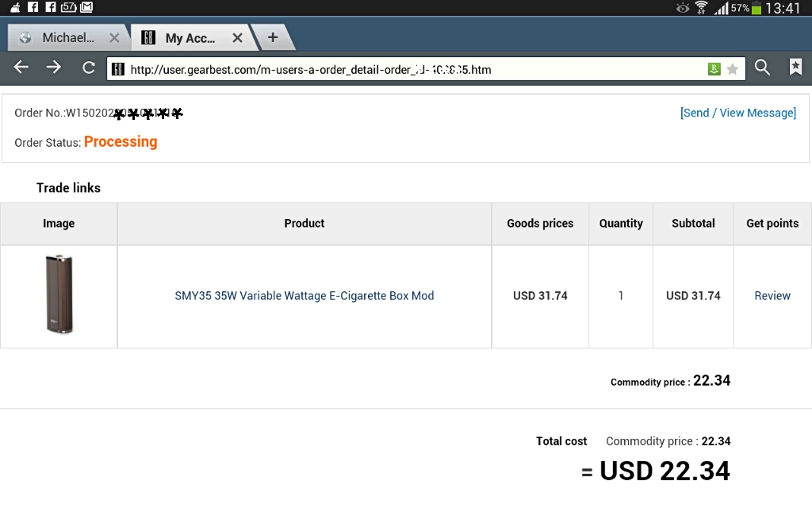Click the Review link

click(x=772, y=296)
